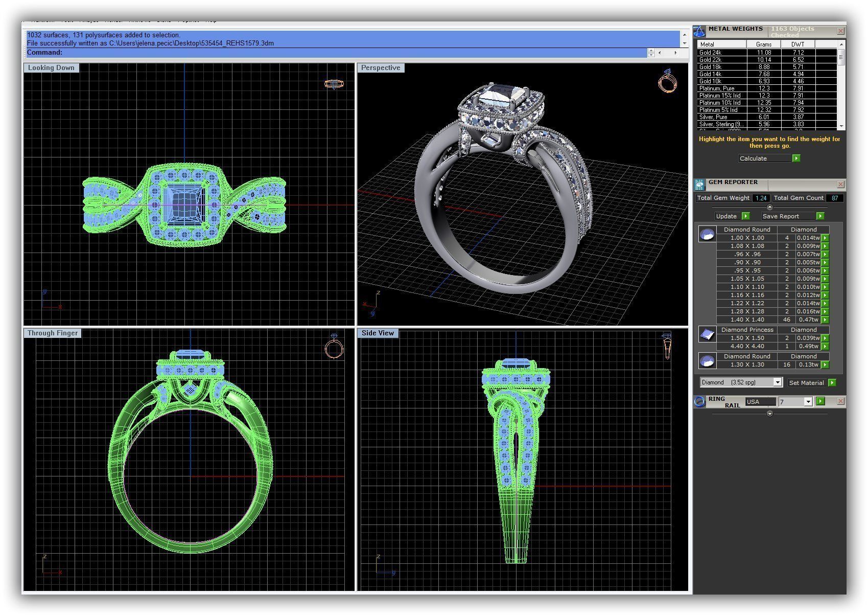This screenshot has height=616, width=868.
Task: Open the ring size 7 dropdown
Action: coord(808,402)
